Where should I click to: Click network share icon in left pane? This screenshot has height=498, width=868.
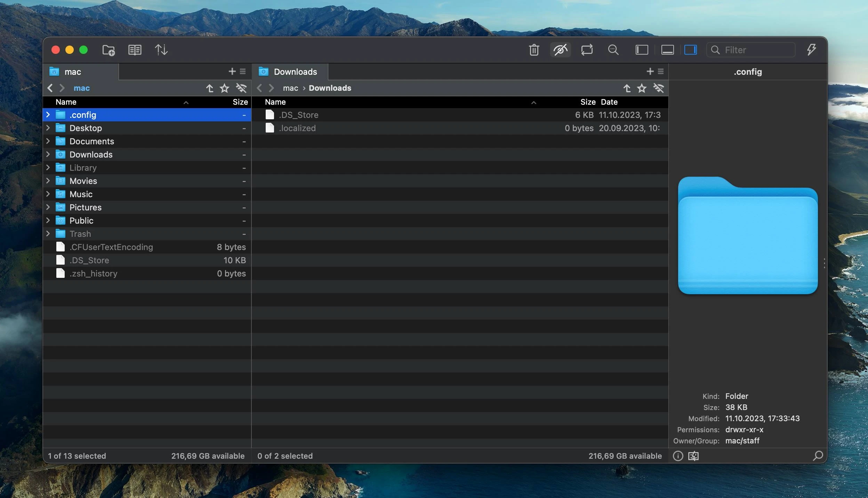click(x=241, y=88)
